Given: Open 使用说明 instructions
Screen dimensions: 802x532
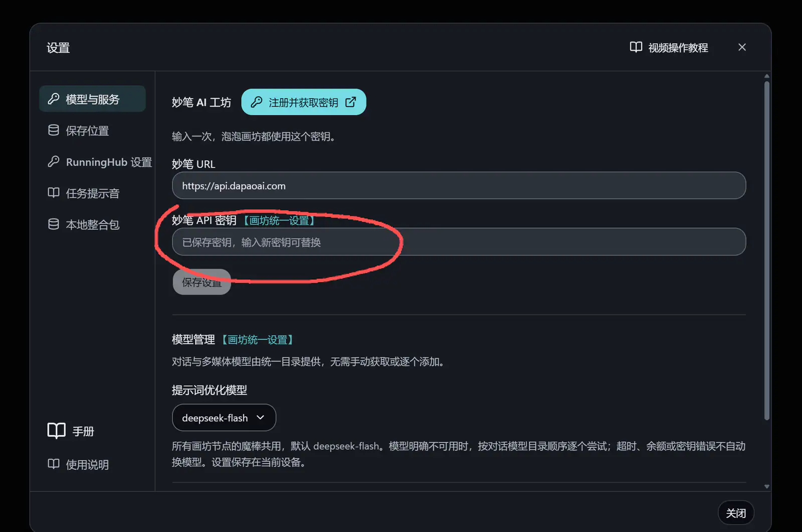Looking at the screenshot, I should coord(78,464).
